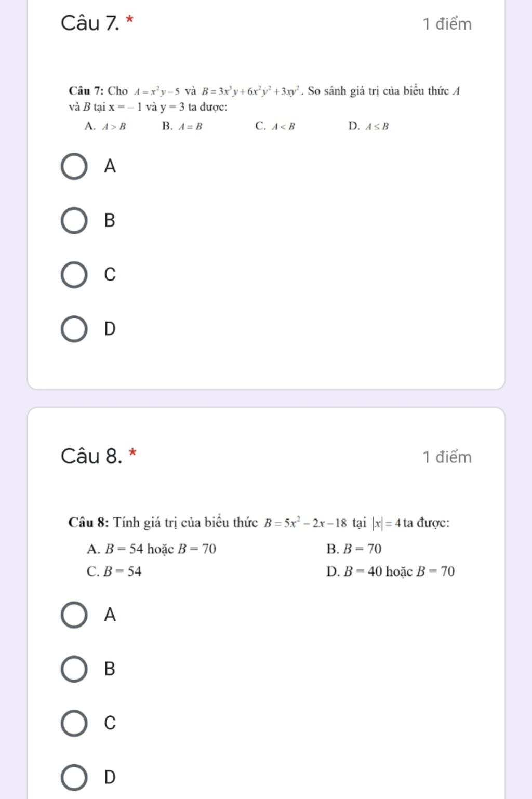Click the red required asterisk next to Câu 8
Screen dimensions: 532x799
pyautogui.click(x=133, y=452)
